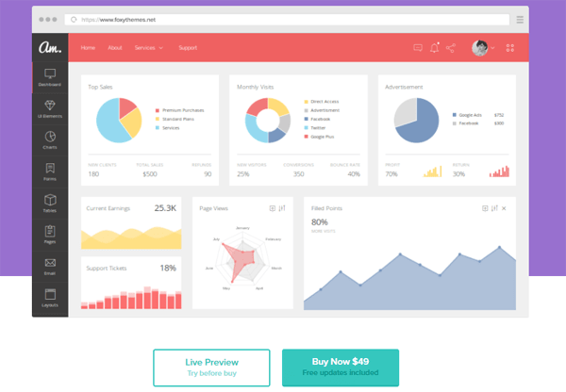Open the Layouts sidebar icon
This screenshot has width=566, height=392.
tap(50, 294)
